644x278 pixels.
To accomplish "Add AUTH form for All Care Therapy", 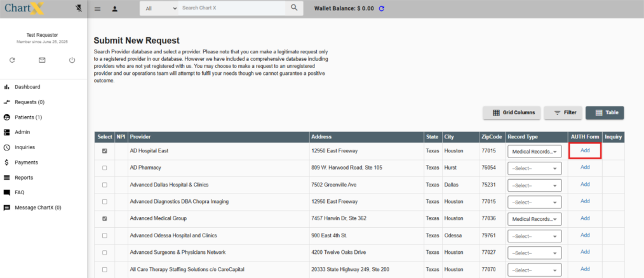I will pyautogui.click(x=585, y=269).
